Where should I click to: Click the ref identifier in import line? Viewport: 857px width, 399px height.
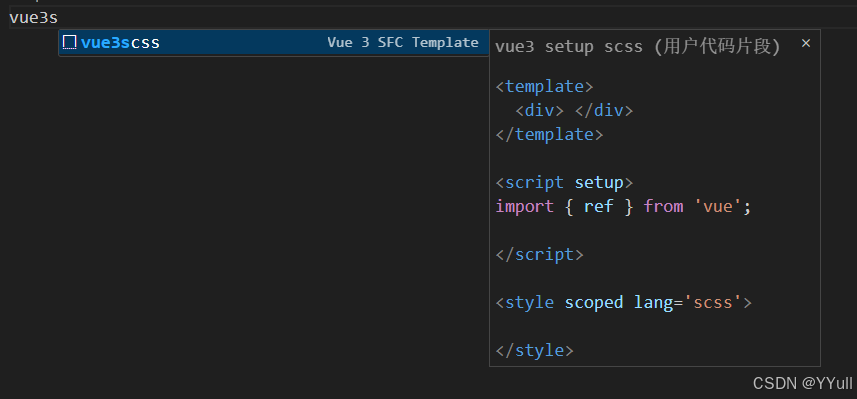click(x=598, y=206)
